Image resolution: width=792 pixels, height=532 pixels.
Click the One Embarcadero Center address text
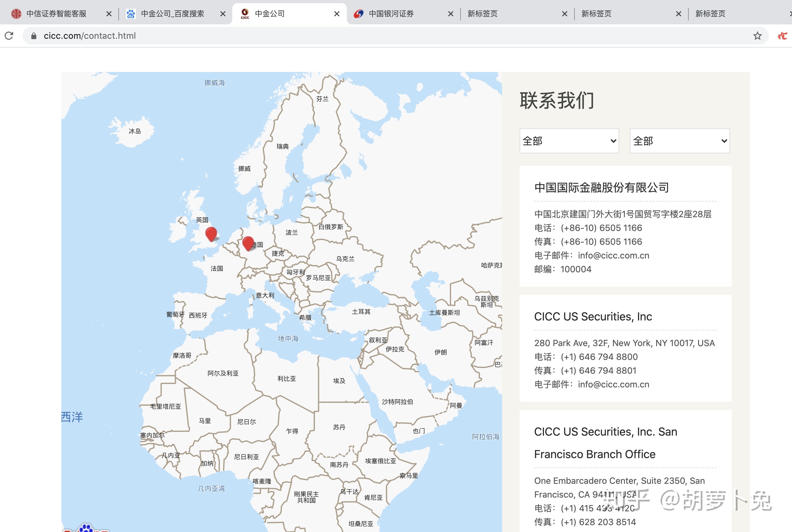[x=619, y=488]
